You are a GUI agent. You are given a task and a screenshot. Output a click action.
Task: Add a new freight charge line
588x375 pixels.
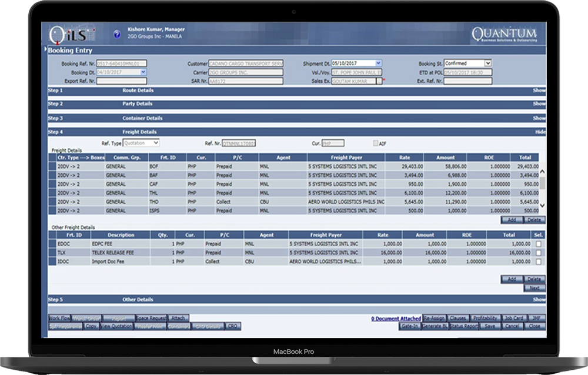point(511,219)
